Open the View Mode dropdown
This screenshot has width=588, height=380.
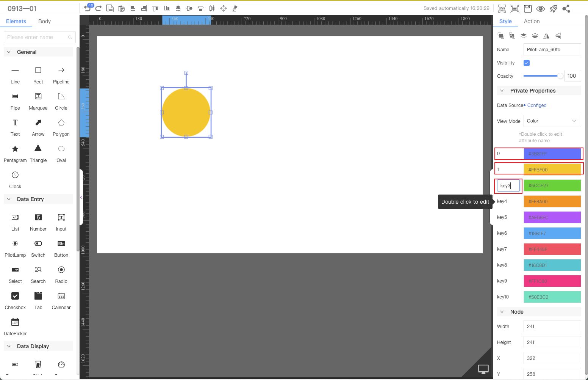552,121
